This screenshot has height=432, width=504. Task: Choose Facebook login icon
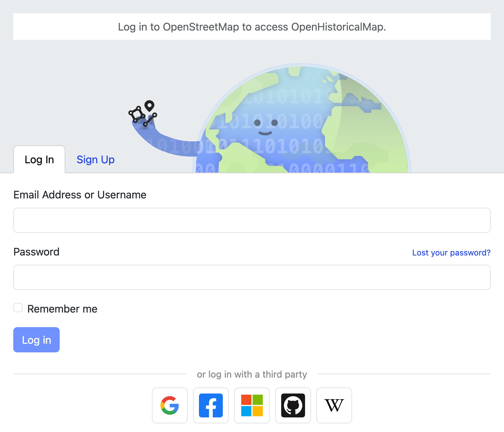211,405
